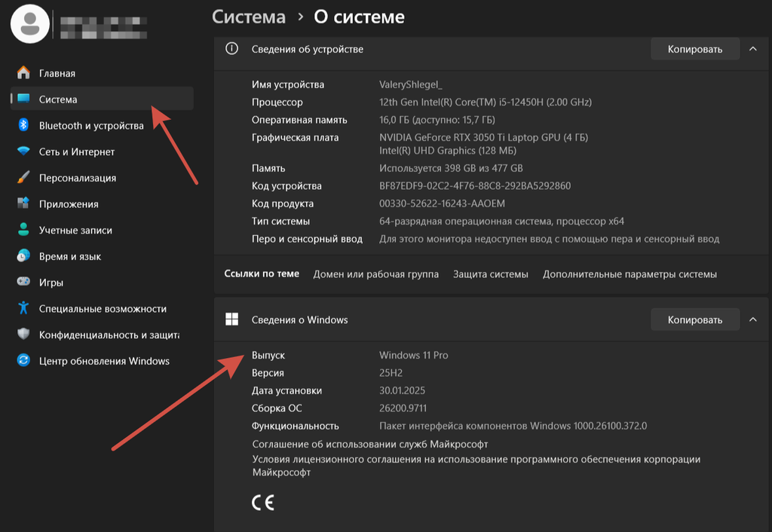Screen dimensions: 772x532
Task: Copy device info with Копировать button
Action: (694, 49)
